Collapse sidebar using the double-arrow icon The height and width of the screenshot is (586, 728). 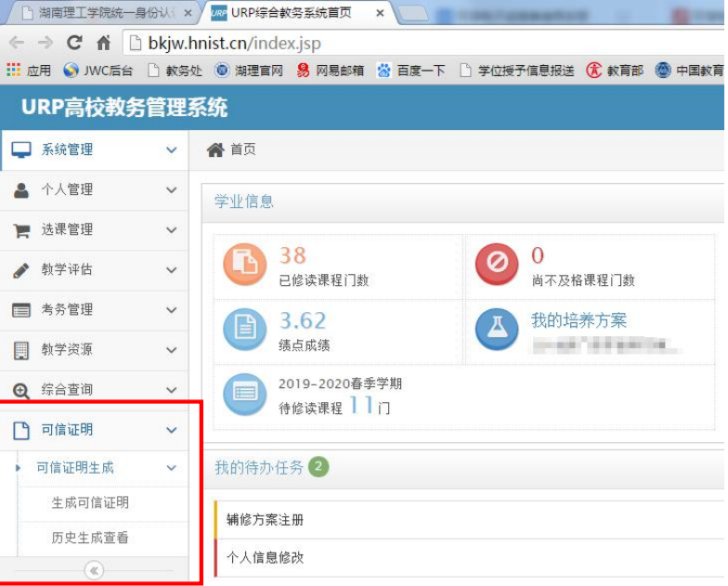(94, 571)
